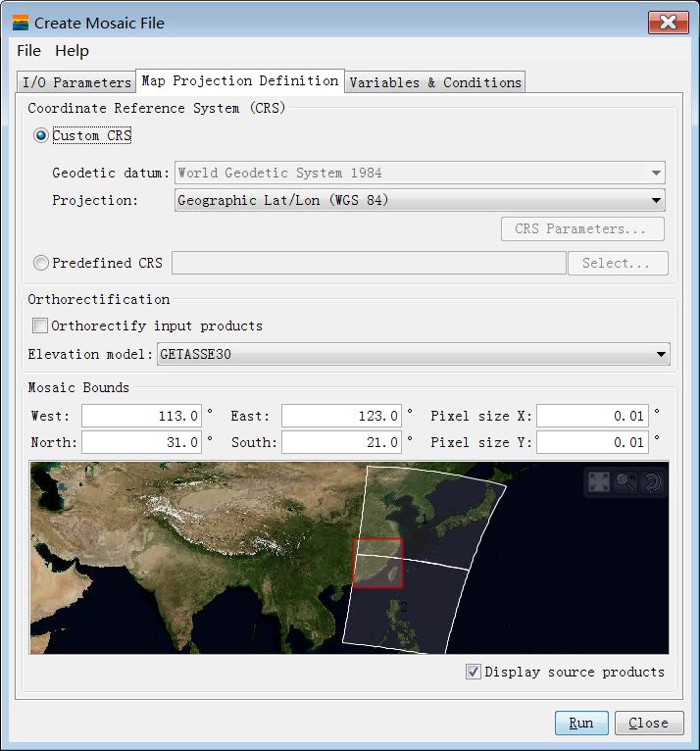Expand the Elevation model dropdown

(x=412, y=354)
